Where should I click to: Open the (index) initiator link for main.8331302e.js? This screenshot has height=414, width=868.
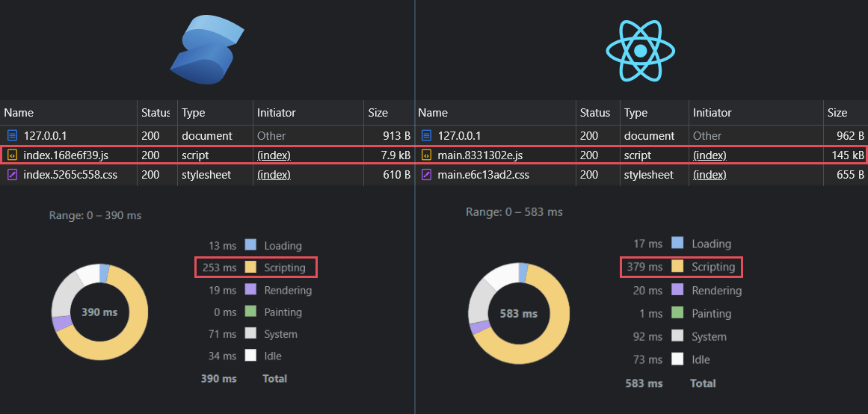click(x=710, y=155)
